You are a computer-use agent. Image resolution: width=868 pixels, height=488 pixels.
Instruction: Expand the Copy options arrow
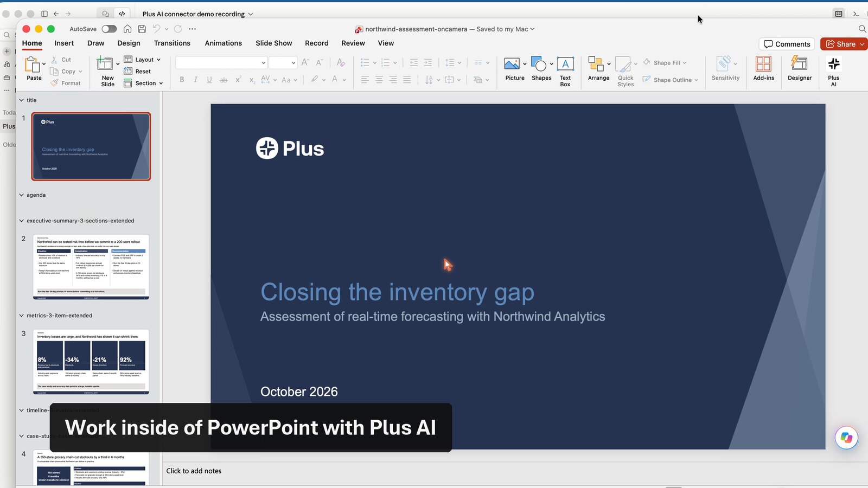pyautogui.click(x=80, y=72)
